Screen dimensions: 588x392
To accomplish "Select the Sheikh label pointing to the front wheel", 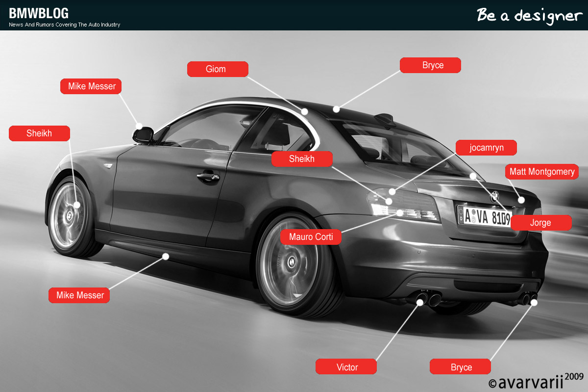I will point(40,133).
